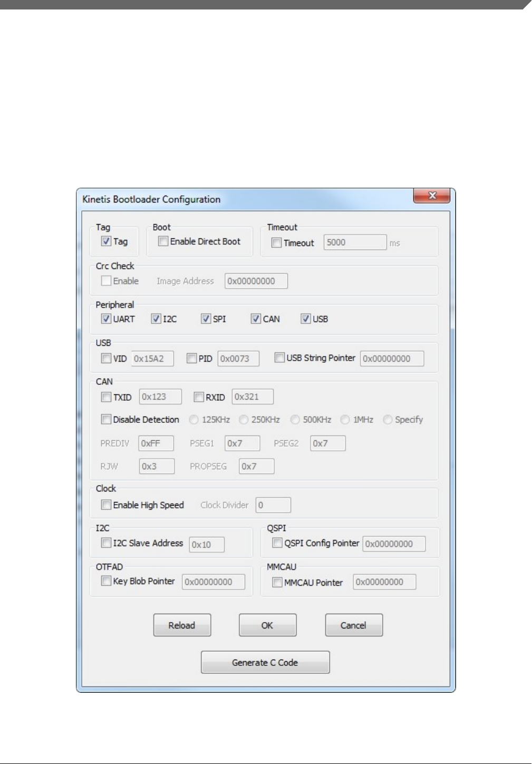Click the QSPI Config Pointer address field
Image resolution: width=532 pixels, height=764 pixels.
394,544
